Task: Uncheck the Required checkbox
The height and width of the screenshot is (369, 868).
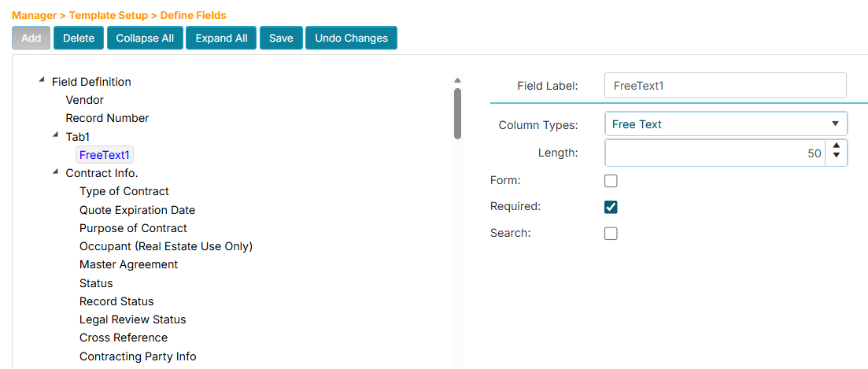Action: (611, 207)
